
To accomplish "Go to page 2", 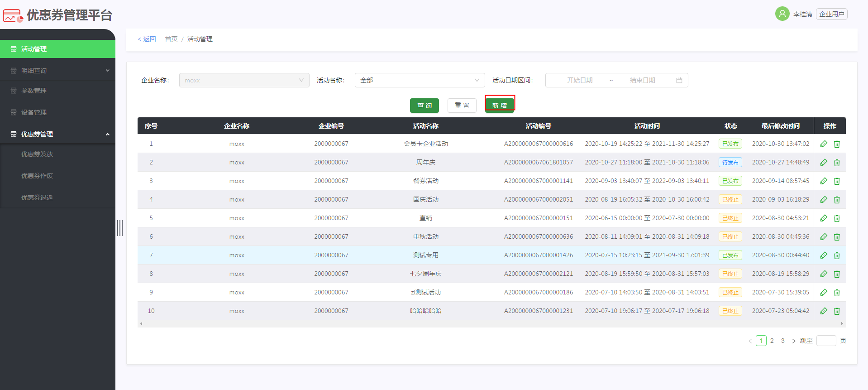I will point(772,341).
